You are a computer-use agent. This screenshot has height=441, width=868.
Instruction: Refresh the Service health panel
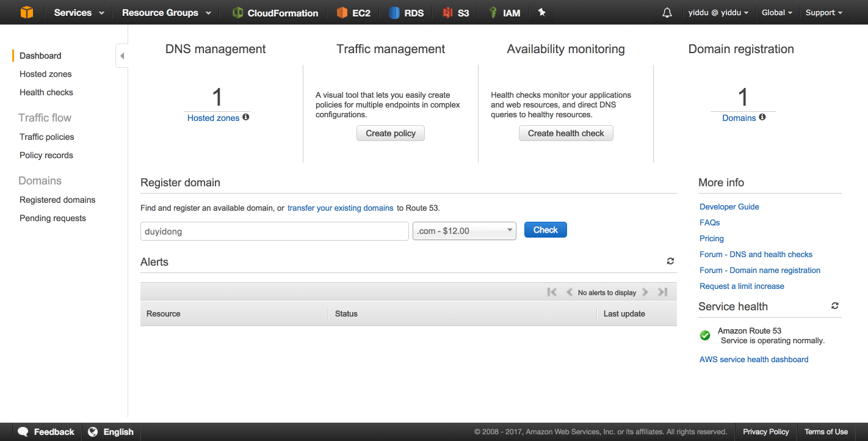[835, 306]
